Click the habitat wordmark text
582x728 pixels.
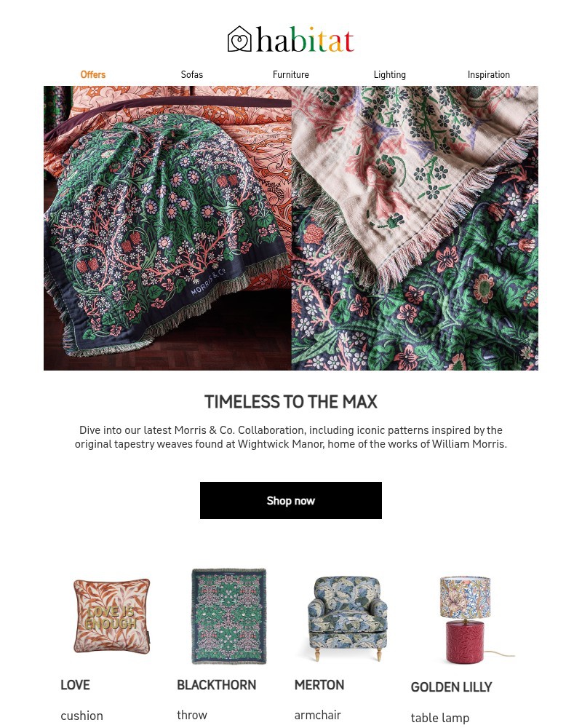coord(305,39)
